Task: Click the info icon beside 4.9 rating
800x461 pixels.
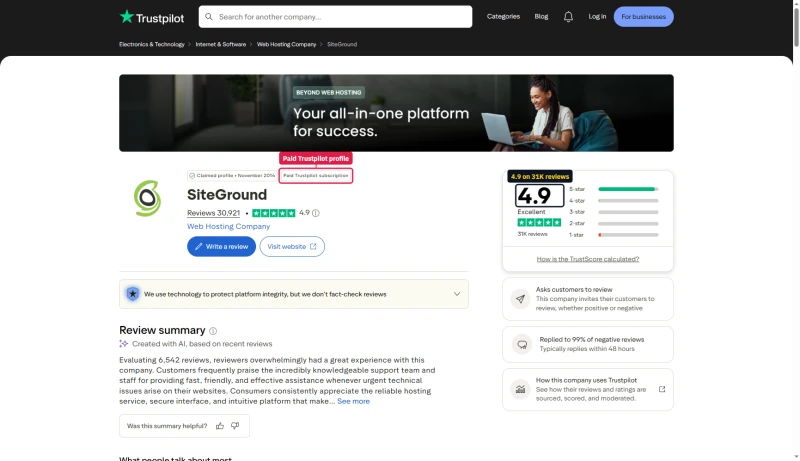Action: (x=316, y=213)
